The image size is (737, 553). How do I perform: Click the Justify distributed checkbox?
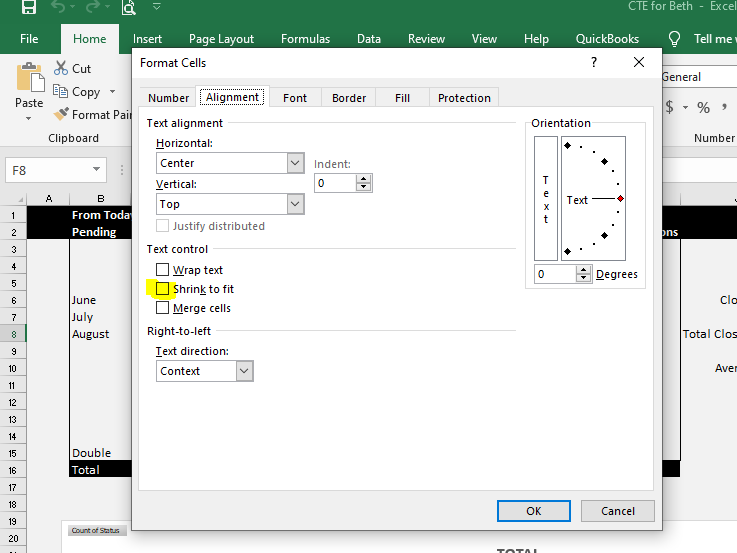click(162, 226)
